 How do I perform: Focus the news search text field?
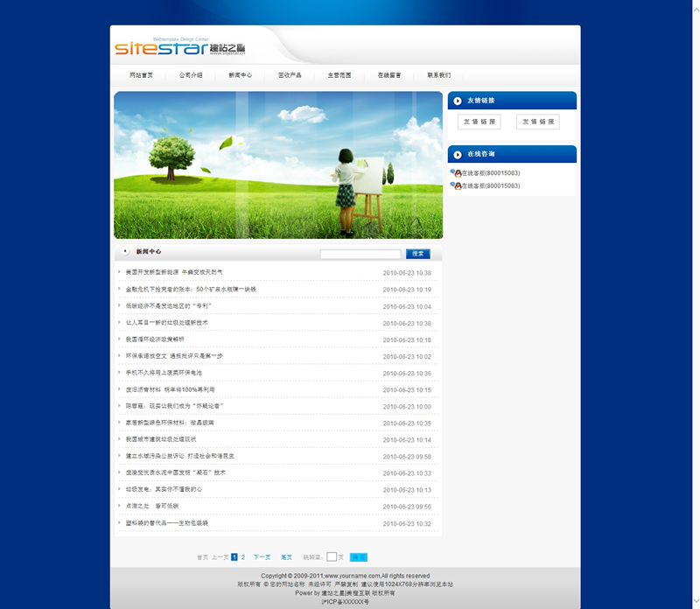(360, 254)
